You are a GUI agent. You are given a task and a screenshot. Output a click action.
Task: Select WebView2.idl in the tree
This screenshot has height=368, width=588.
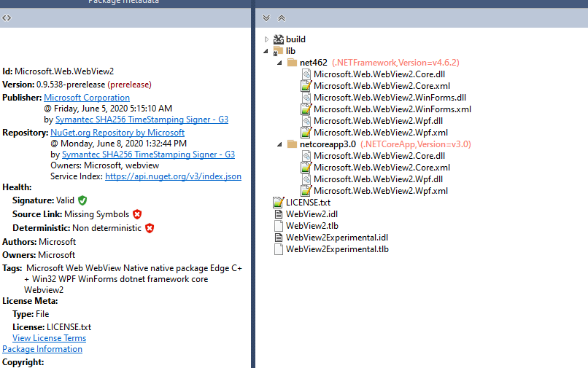click(x=312, y=214)
